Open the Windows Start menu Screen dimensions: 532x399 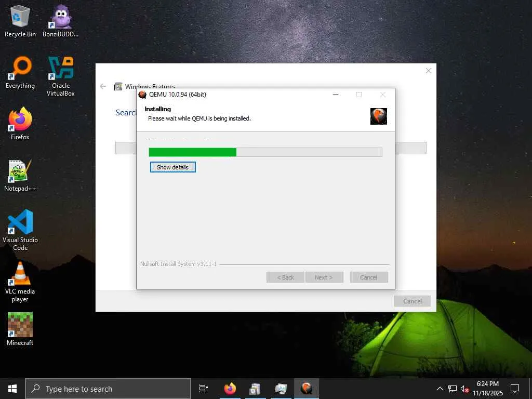12,389
